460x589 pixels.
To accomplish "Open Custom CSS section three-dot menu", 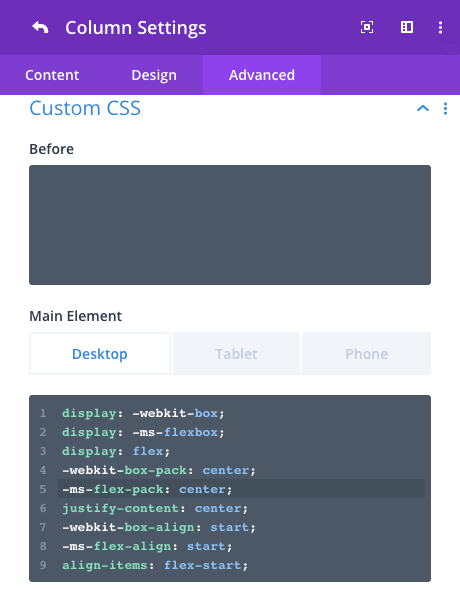I will click(445, 109).
